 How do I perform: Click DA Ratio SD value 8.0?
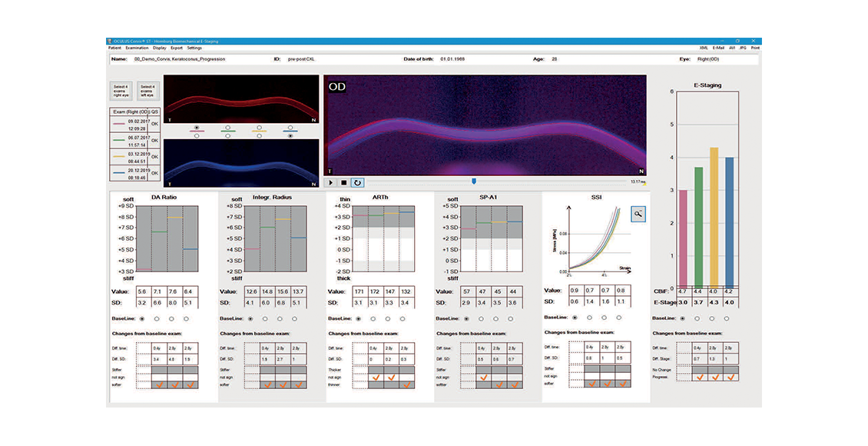click(173, 303)
